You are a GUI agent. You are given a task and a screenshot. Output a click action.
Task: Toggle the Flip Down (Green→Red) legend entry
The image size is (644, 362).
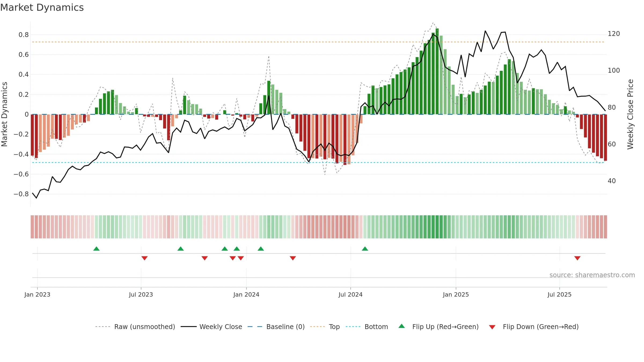click(x=534, y=327)
